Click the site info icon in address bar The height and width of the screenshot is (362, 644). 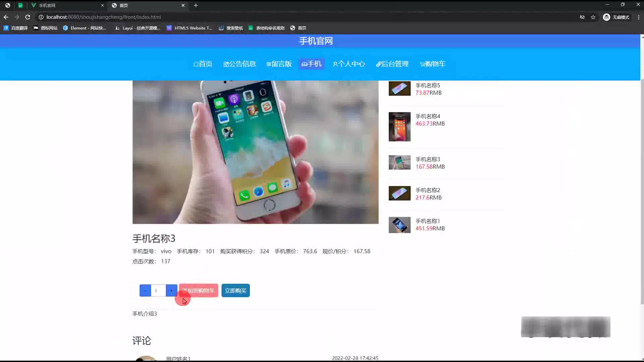click(41, 17)
